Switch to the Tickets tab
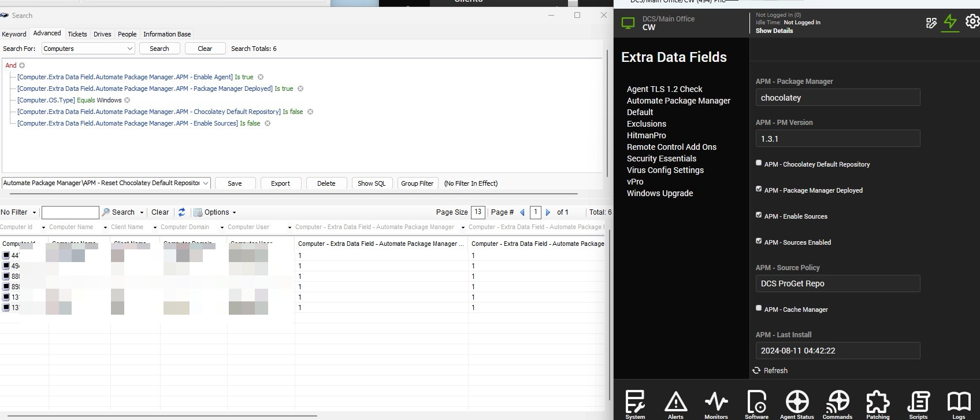The image size is (980, 420). tap(77, 34)
